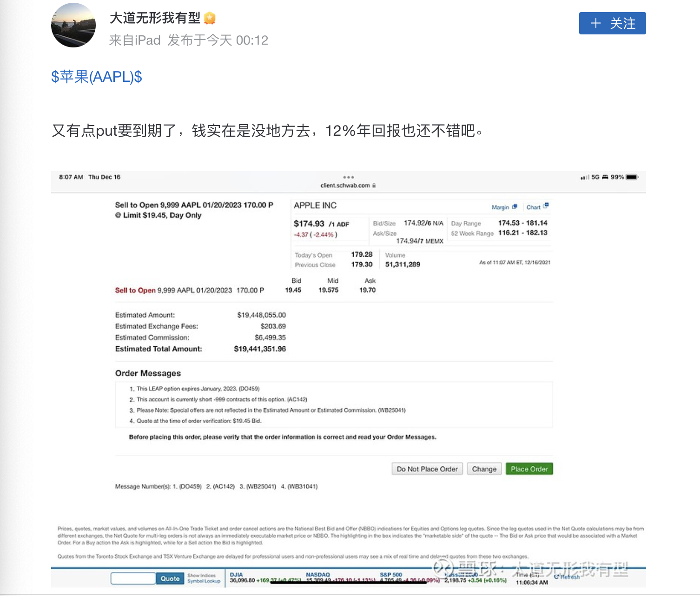Screen dimensions: 700x596
Task: Click the post timestamp 发布于今天 00:12
Action: coord(218,40)
